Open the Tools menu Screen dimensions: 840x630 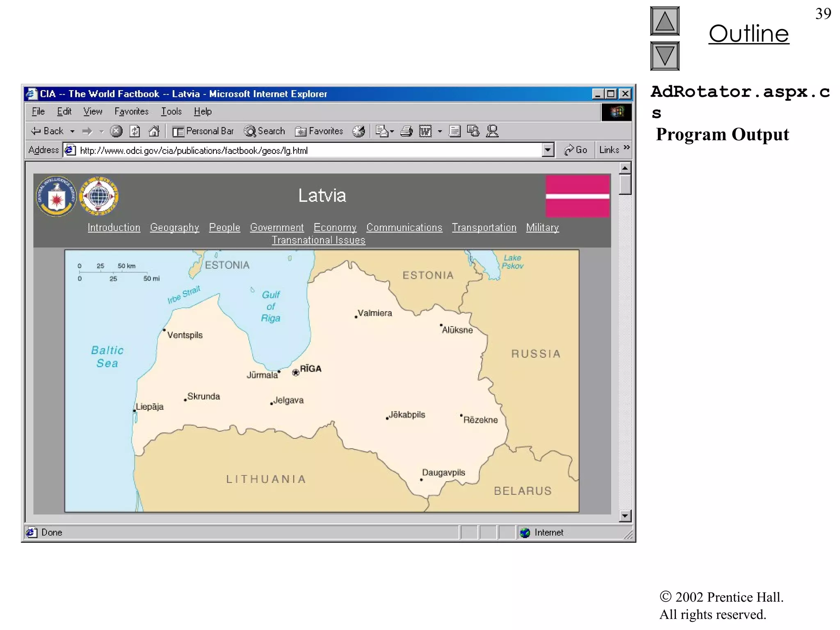coord(171,112)
